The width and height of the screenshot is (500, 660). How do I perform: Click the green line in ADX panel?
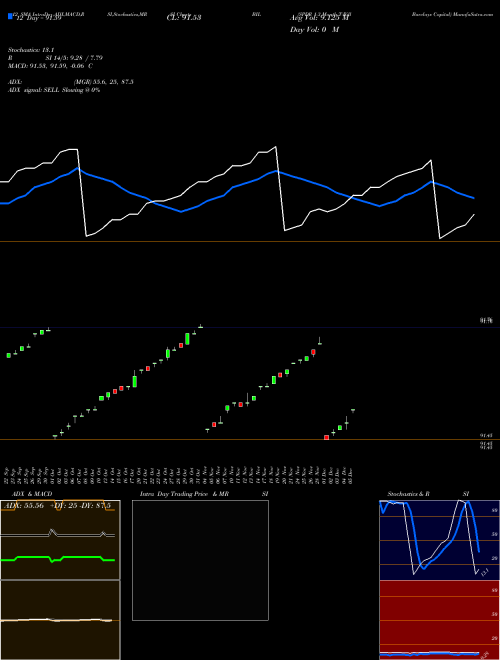pyautogui.click(x=58, y=558)
